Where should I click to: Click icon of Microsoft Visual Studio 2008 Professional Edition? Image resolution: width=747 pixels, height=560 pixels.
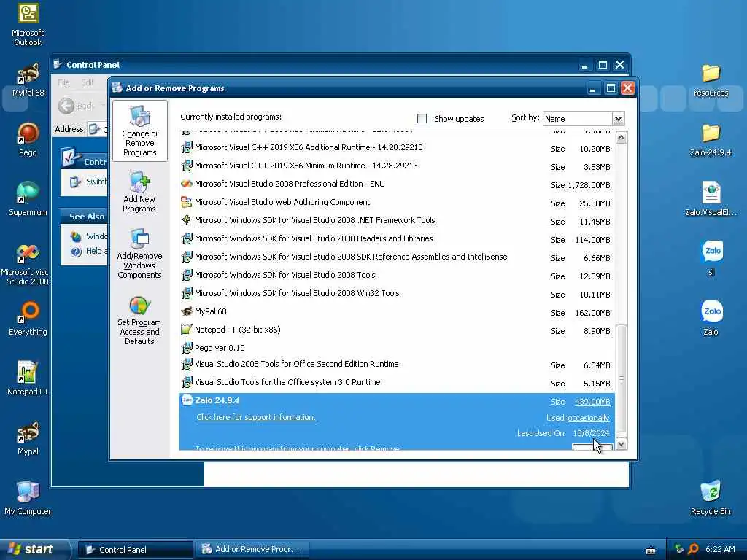(187, 184)
